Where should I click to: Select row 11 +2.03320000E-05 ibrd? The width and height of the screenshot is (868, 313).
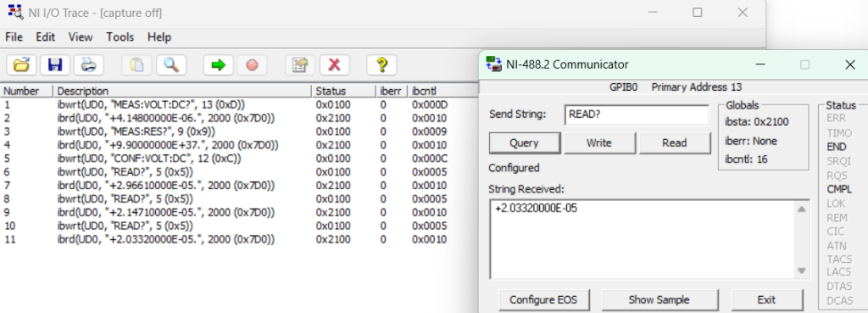click(x=238, y=239)
